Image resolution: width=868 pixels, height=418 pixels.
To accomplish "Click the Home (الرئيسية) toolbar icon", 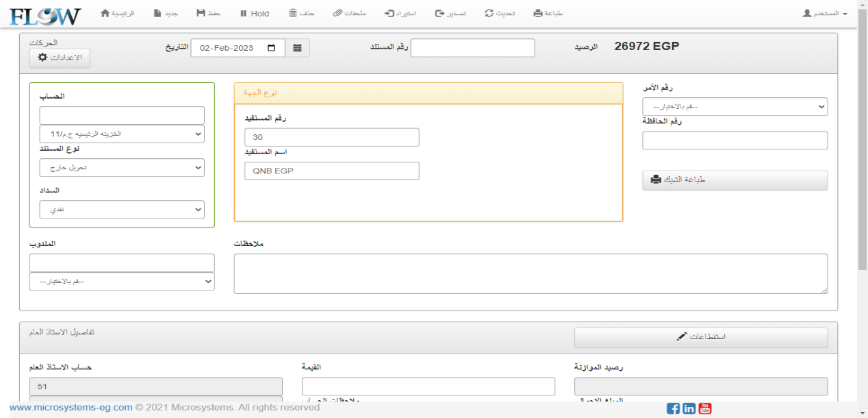I will point(117,13).
